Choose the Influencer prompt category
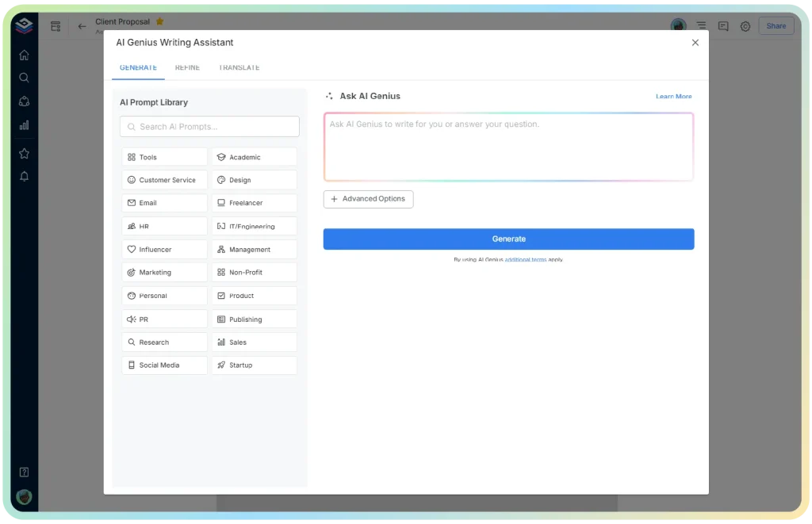 [165, 250]
